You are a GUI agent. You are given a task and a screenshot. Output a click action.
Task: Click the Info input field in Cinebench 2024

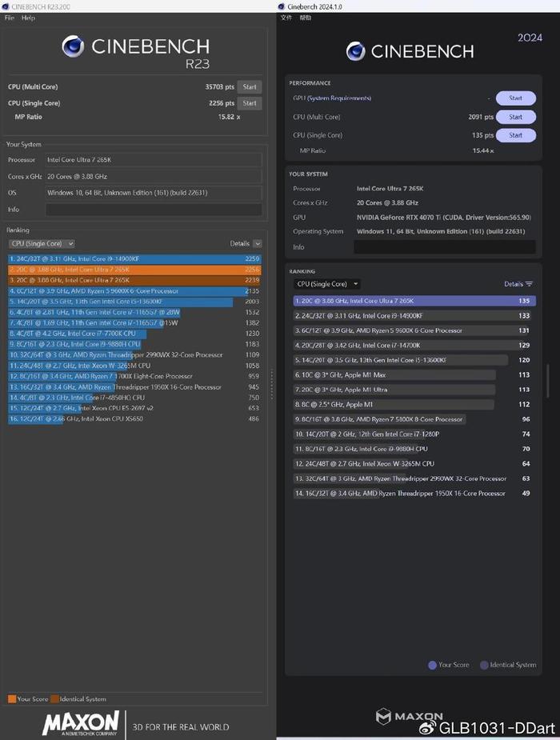point(445,247)
